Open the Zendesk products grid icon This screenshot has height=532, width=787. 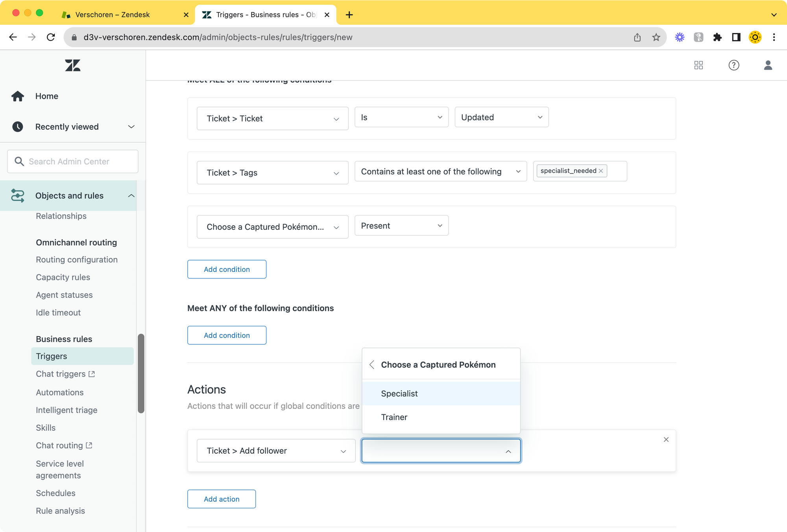(x=698, y=65)
